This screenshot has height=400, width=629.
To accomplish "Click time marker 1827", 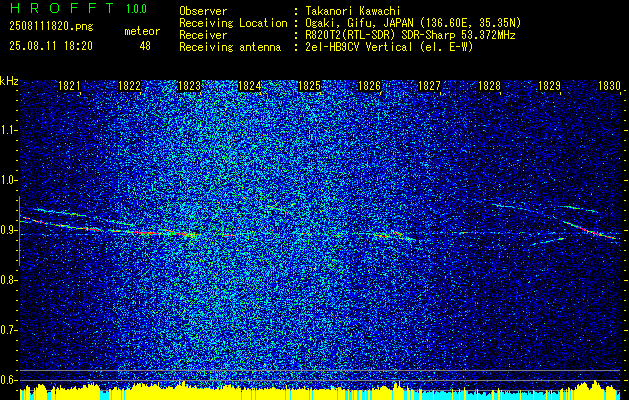I will point(430,86).
